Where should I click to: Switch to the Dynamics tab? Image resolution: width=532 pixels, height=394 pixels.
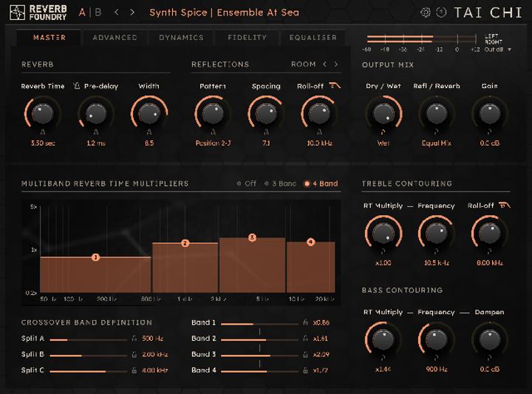181,38
